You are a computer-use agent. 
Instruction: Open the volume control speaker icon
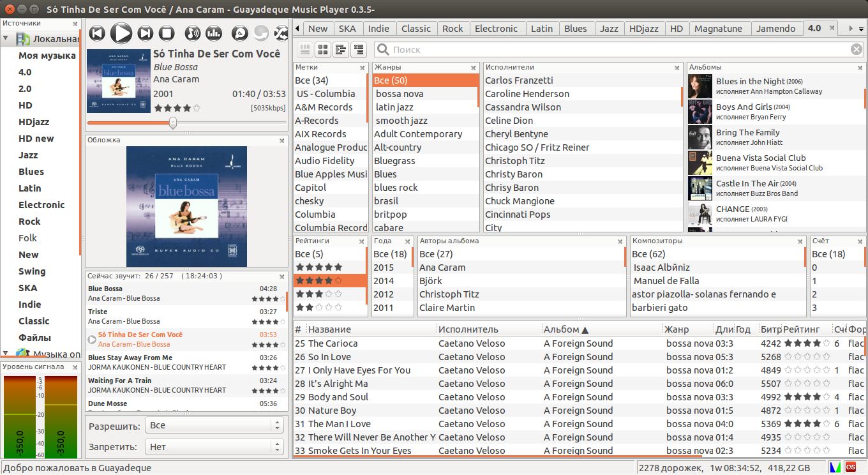pos(192,33)
